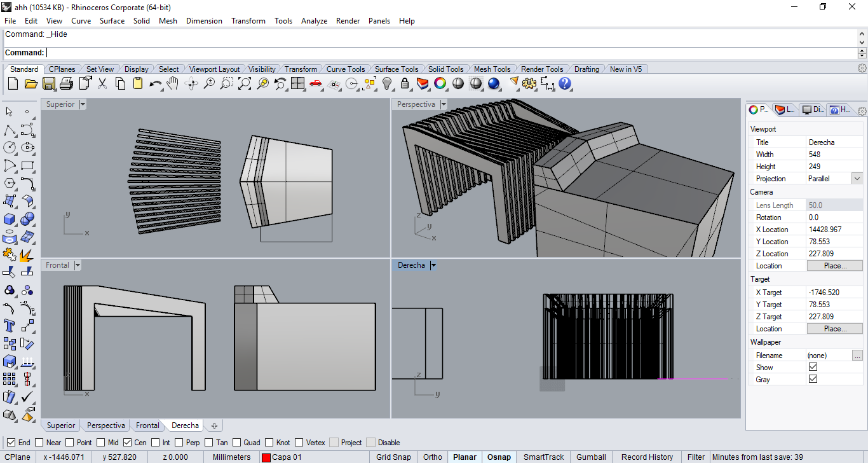Disable the Cen osnap checkbox
This screenshot has height=463, width=868.
127,443
